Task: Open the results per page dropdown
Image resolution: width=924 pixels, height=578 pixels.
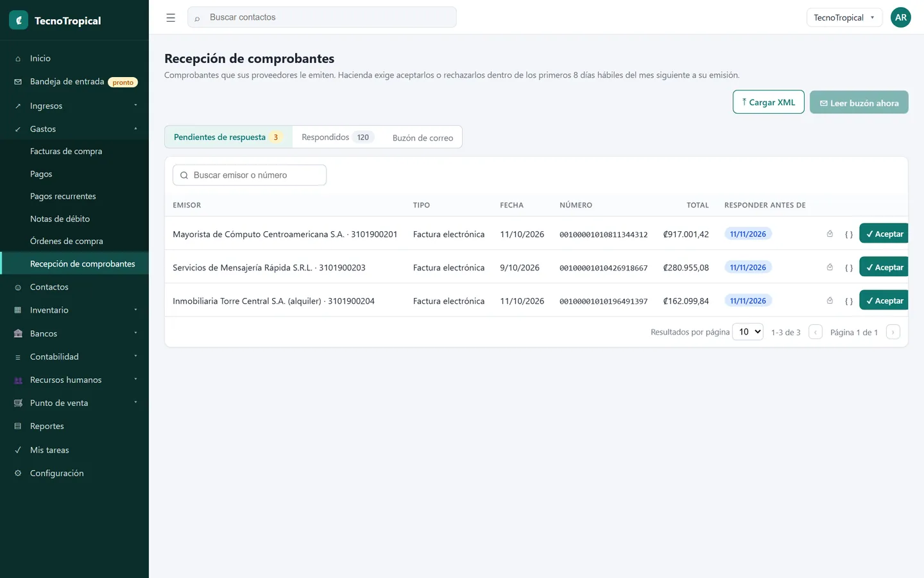Action: pos(748,331)
